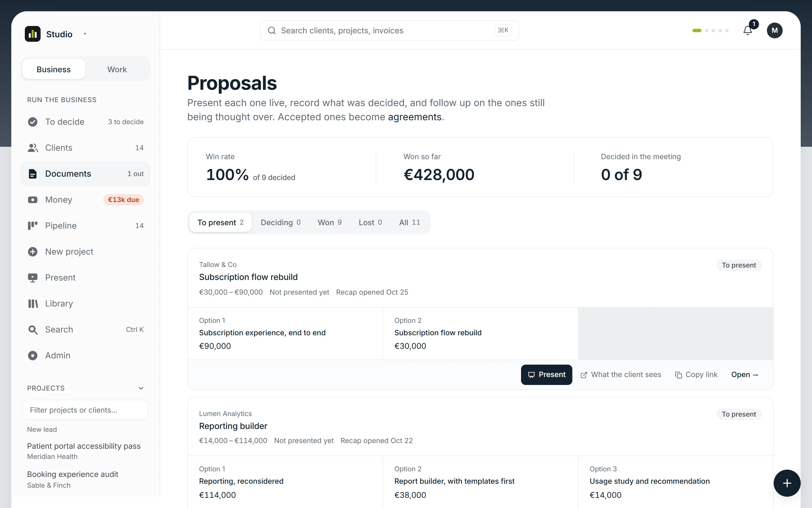The height and width of the screenshot is (508, 812).
Task: Select the Deciding tab
Action: click(x=281, y=222)
